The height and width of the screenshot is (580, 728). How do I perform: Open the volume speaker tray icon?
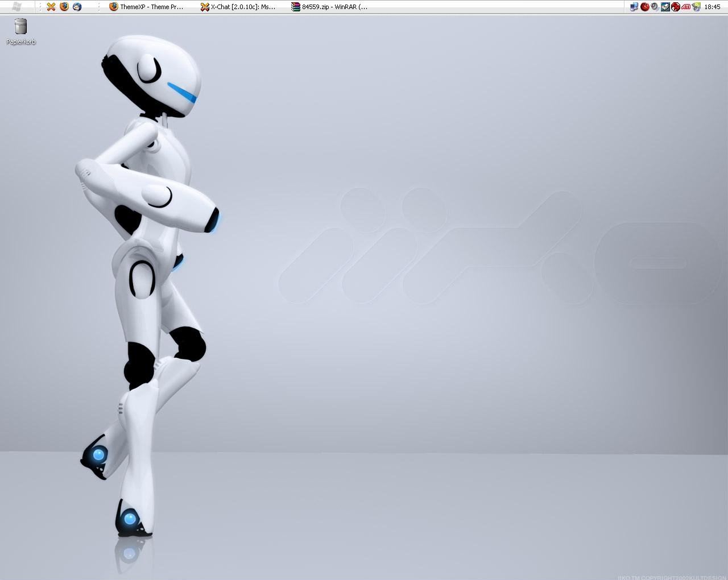[x=655, y=7]
